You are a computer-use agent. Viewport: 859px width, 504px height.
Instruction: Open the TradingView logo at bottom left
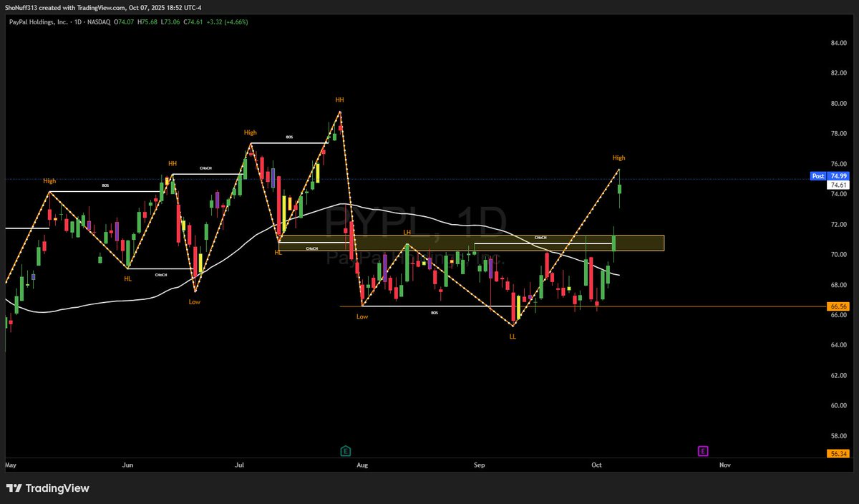point(48,488)
